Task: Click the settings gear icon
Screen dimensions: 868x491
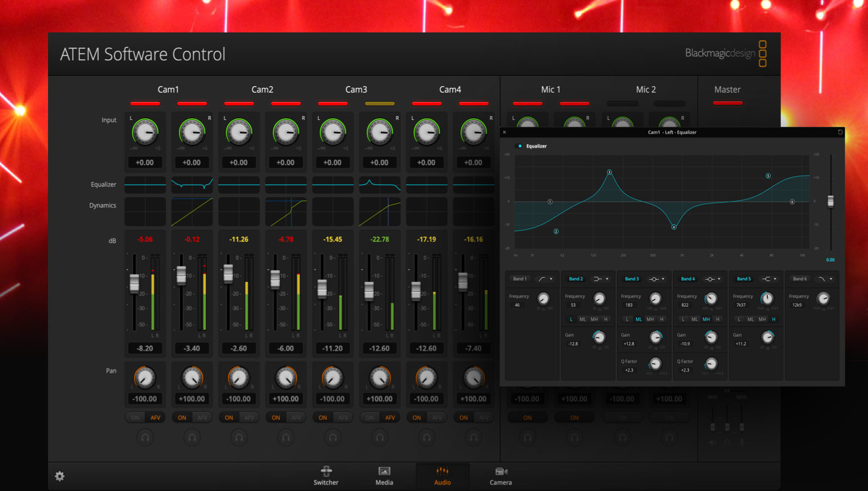Action: click(60, 475)
